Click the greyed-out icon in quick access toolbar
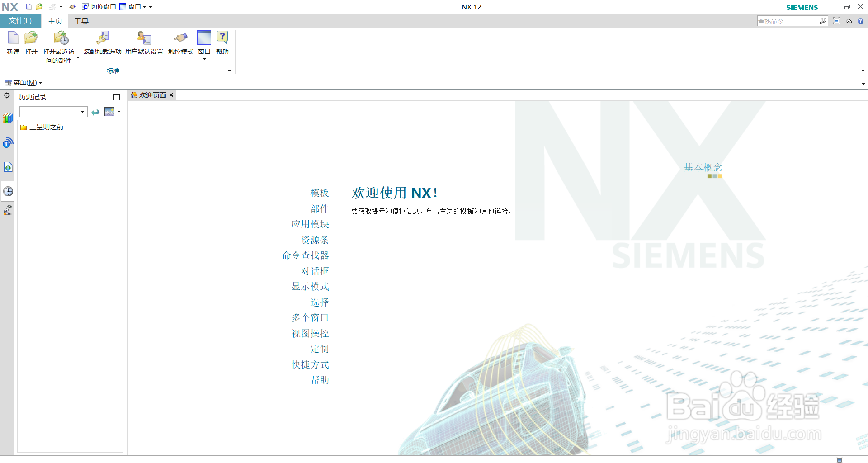The image size is (868, 463). click(x=52, y=7)
